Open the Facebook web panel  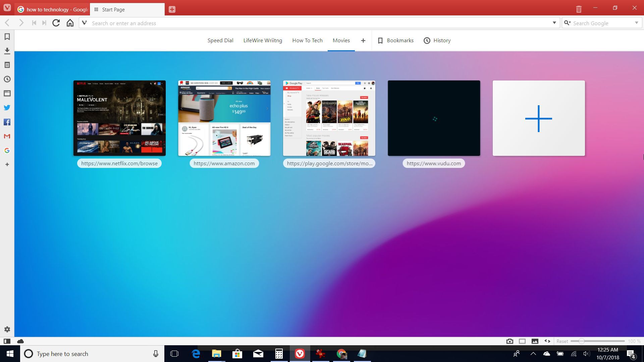coord(7,122)
